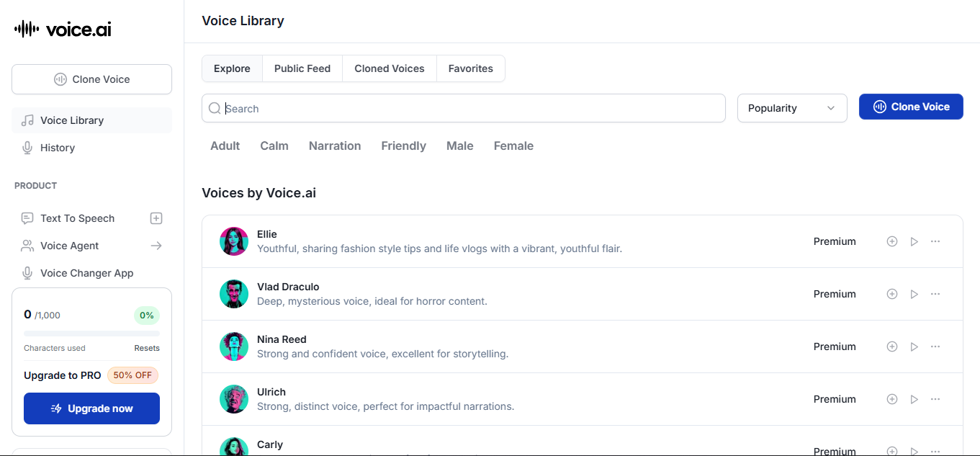The image size is (980, 456).
Task: Open the three-dot menu for Ulrich
Action: 935,399
